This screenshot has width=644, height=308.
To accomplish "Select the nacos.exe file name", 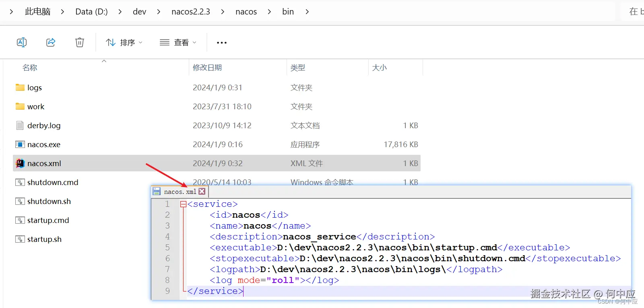I will [44, 144].
